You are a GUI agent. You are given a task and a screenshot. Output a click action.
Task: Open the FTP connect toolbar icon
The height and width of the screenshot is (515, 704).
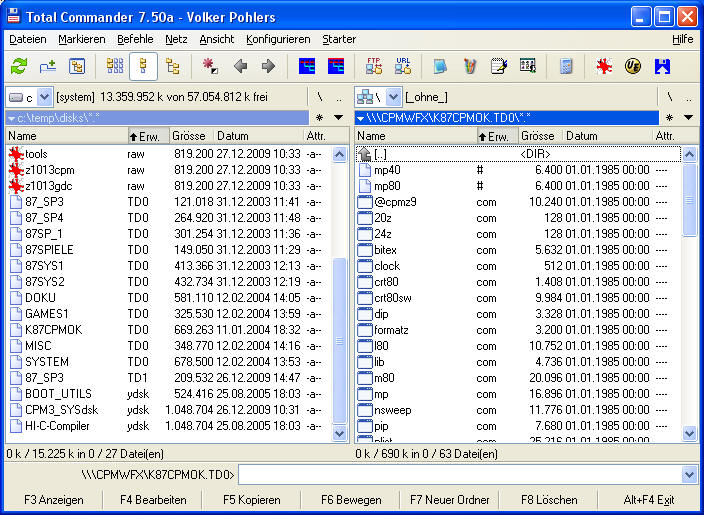[x=374, y=66]
